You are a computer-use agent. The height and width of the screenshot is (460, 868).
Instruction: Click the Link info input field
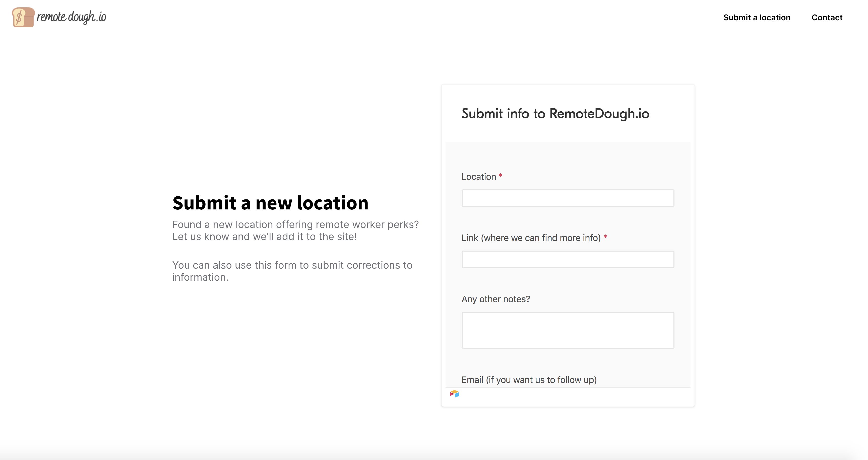[x=568, y=259]
